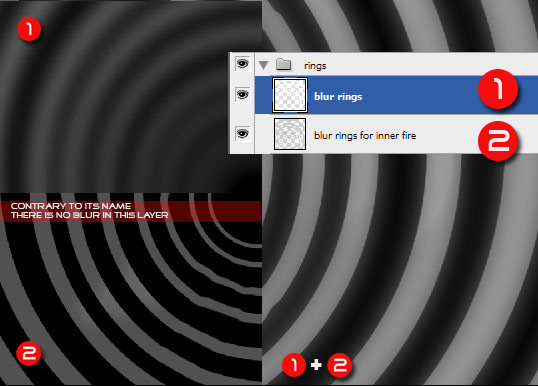Image resolution: width=538 pixels, height=386 pixels.
Task: Click the red 'Contrary to its name' banner
Action: coord(130,211)
